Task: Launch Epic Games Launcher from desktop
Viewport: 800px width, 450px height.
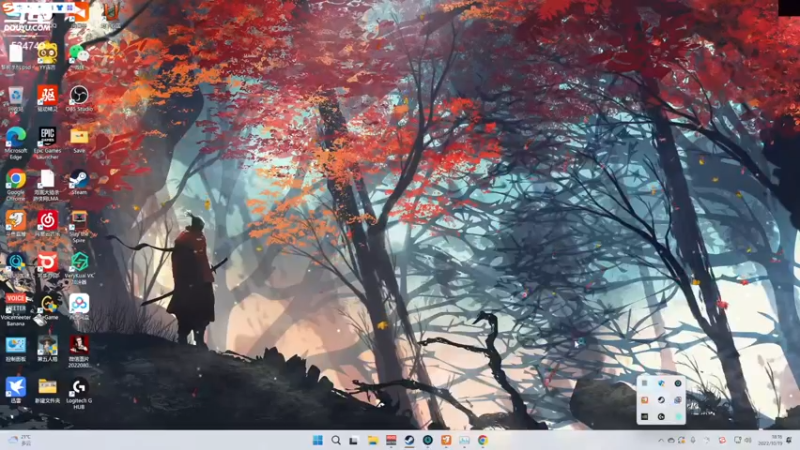Action: click(47, 143)
